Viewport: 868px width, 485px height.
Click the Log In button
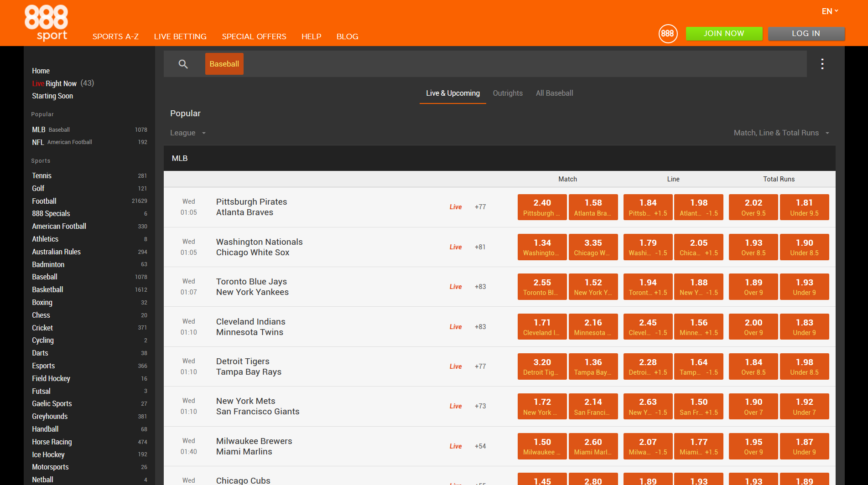(x=806, y=34)
